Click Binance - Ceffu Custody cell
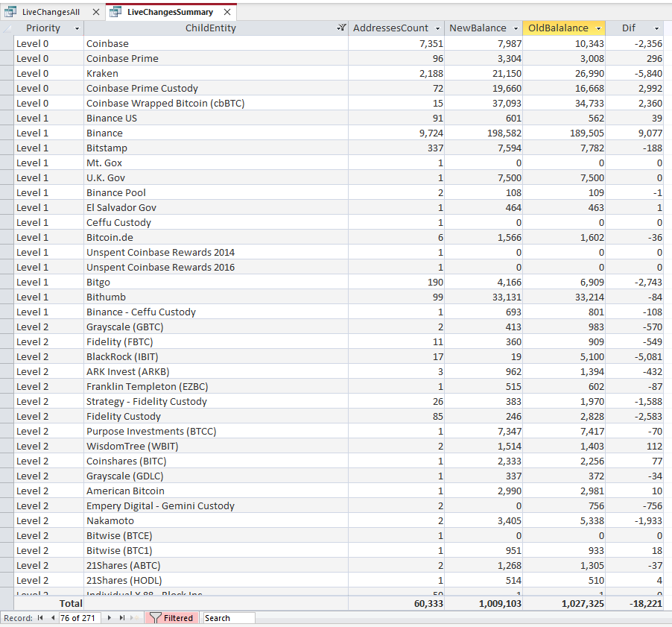Viewport: 672px width, 627px height. coord(216,312)
